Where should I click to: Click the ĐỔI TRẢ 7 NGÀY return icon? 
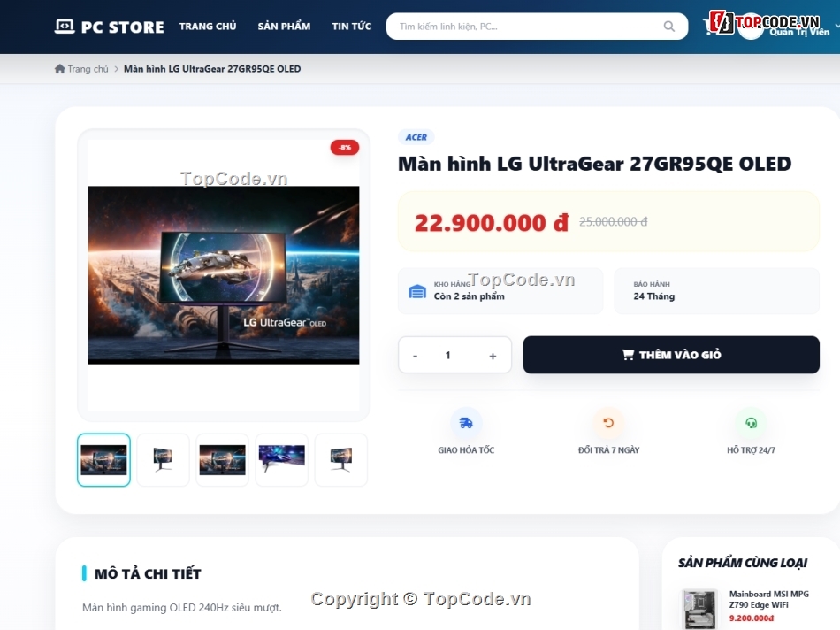coord(608,423)
